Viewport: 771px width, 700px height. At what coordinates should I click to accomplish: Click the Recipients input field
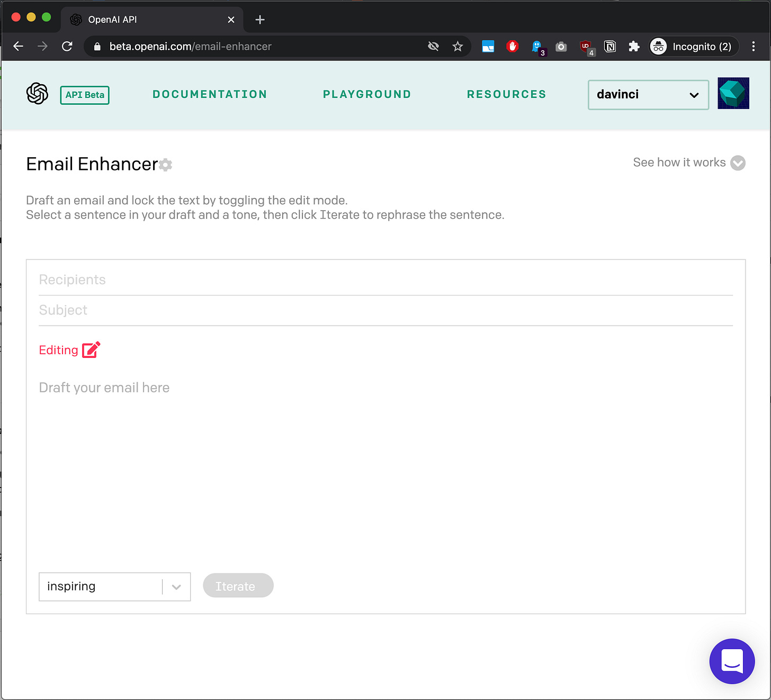pos(385,280)
